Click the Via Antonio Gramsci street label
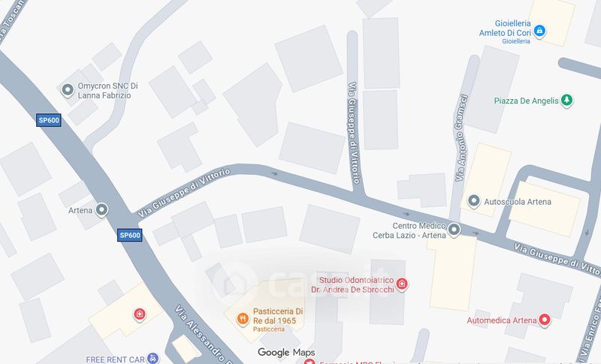 [461, 137]
